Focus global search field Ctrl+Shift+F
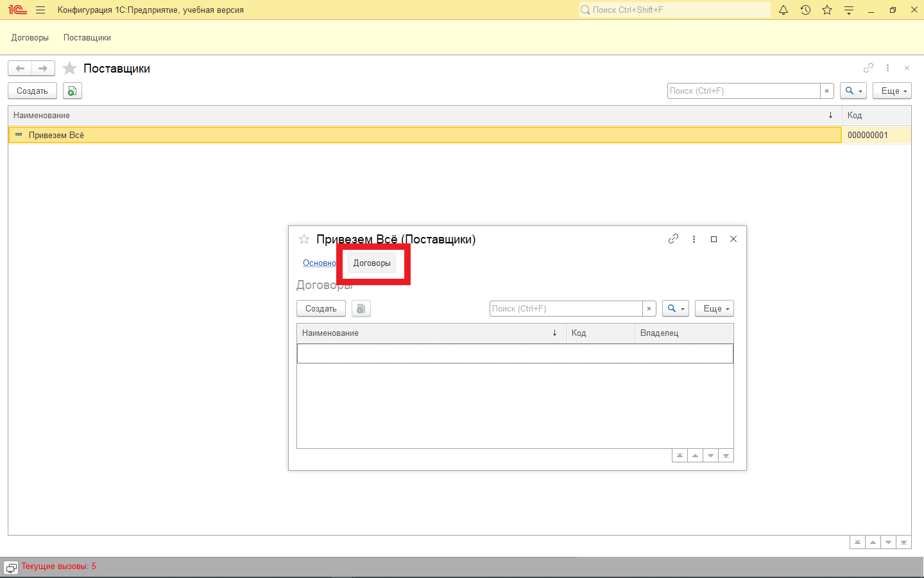The image size is (924, 578). click(674, 10)
